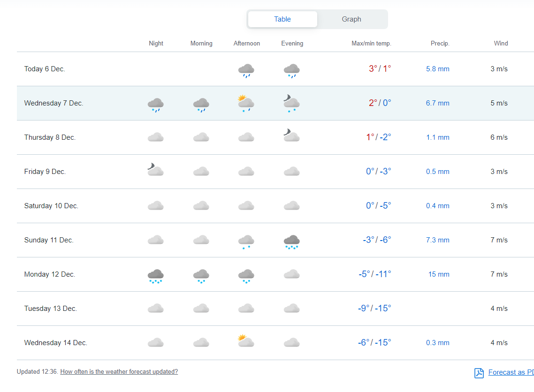Click the PDF file icon

point(479,373)
